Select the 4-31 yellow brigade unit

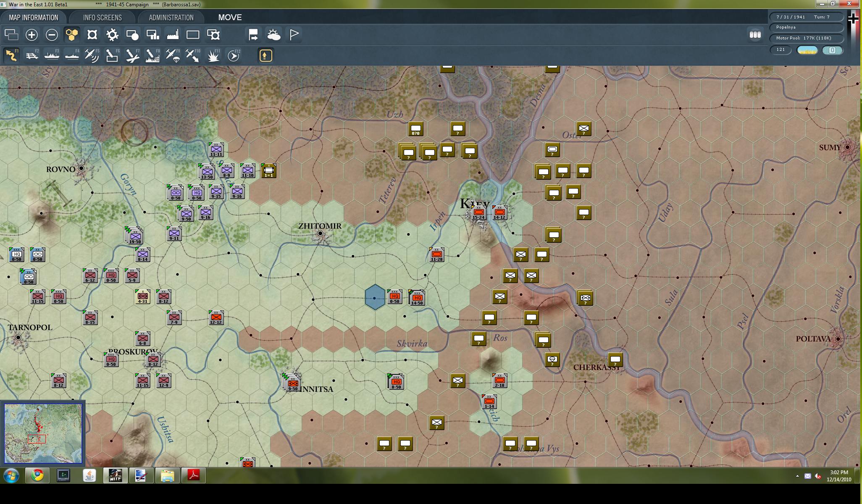pyautogui.click(x=143, y=297)
